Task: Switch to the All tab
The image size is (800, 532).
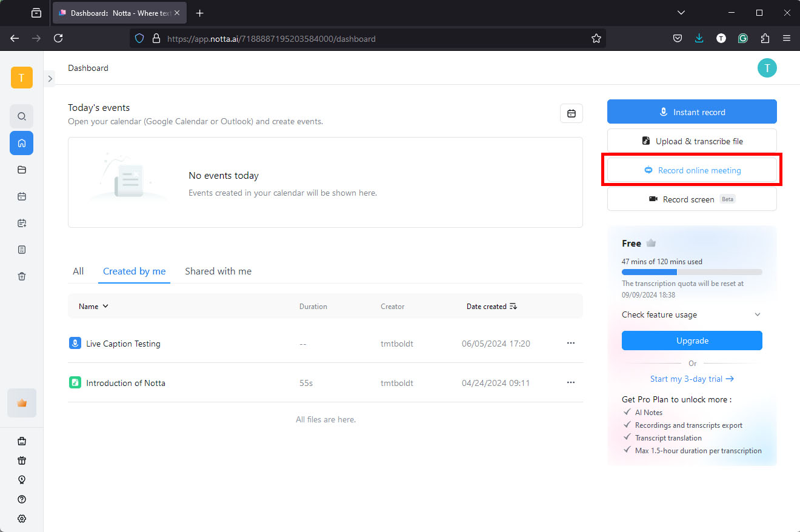Action: (x=78, y=271)
